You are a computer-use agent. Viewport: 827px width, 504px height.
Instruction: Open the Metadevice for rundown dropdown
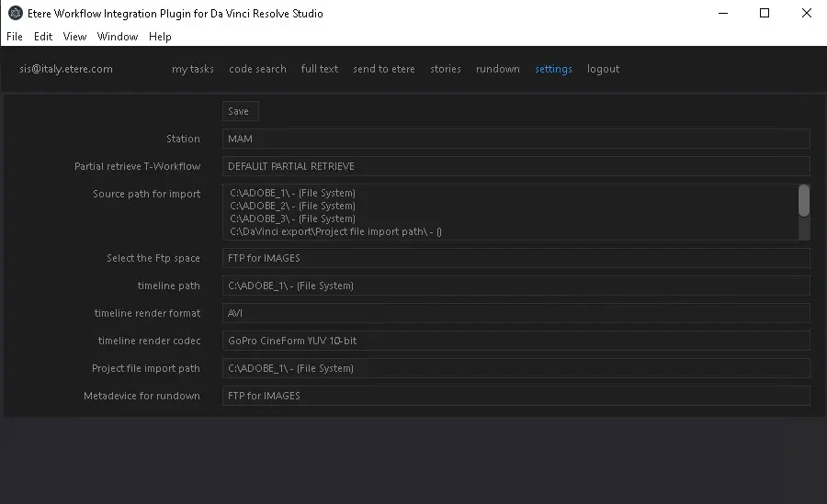pyautogui.click(x=515, y=396)
